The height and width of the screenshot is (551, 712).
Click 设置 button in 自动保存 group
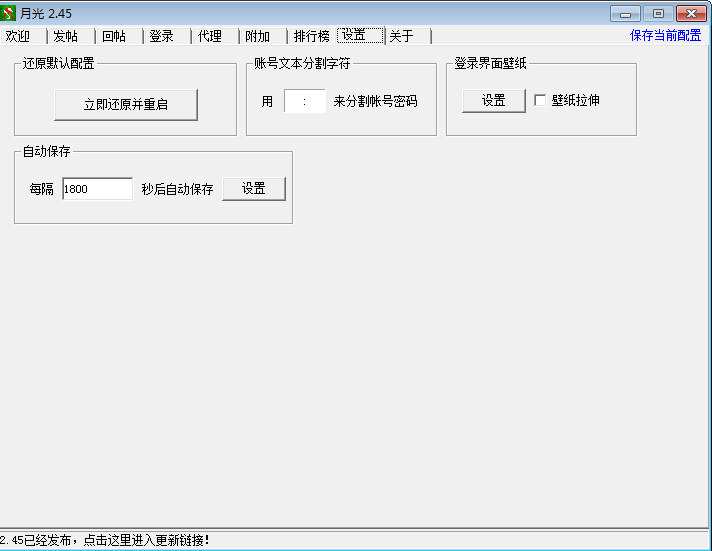tap(253, 189)
